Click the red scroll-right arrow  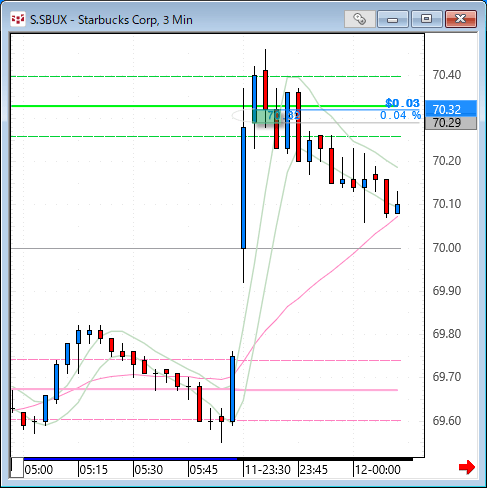[467, 467]
